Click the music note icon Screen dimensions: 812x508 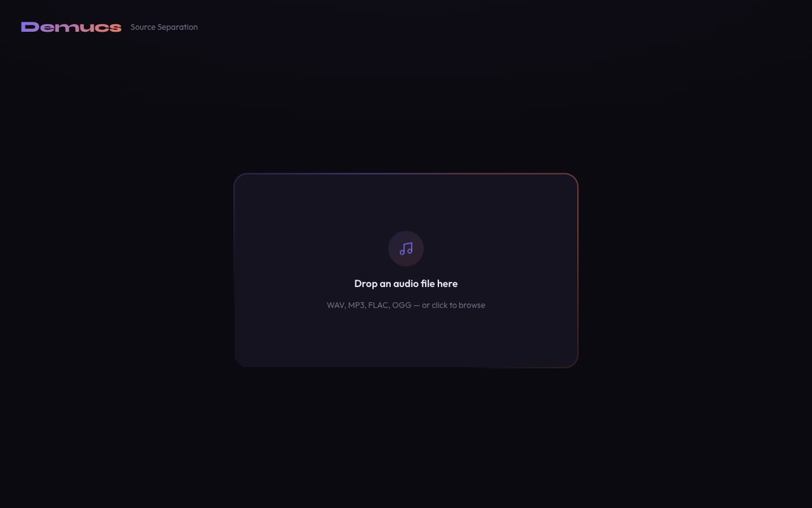[x=406, y=249]
